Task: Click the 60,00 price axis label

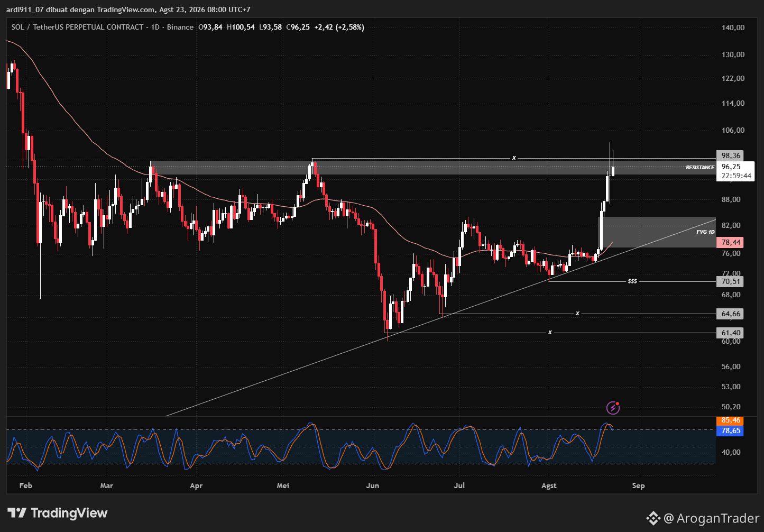Action: 731,341
